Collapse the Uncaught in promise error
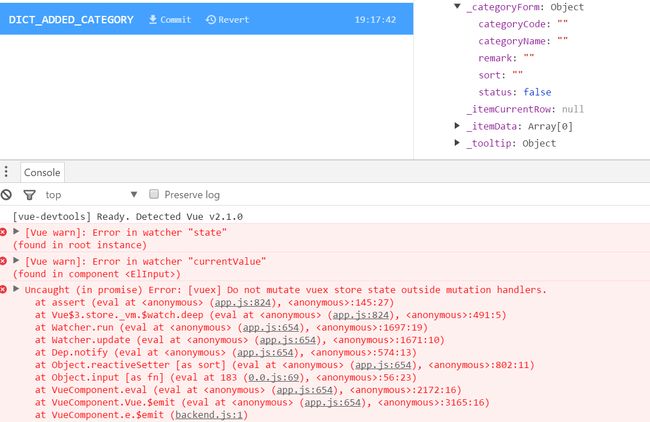 [x=16, y=289]
